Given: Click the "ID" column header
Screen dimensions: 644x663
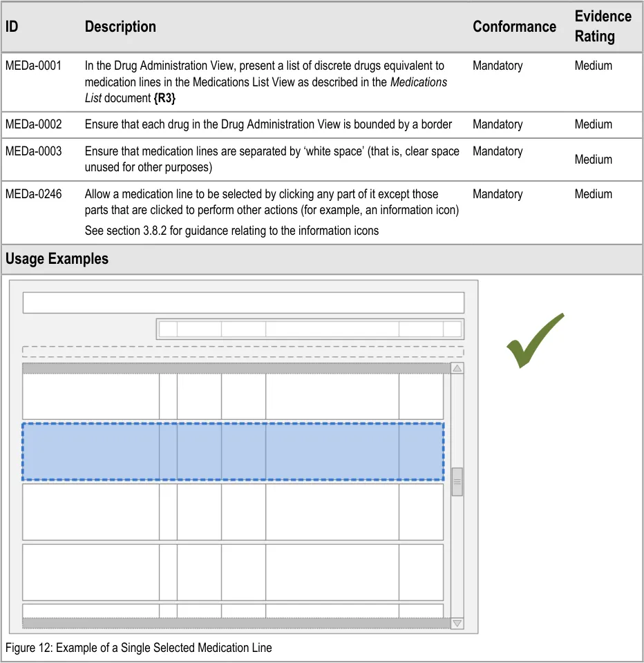Looking at the screenshot, I should coord(12,27).
